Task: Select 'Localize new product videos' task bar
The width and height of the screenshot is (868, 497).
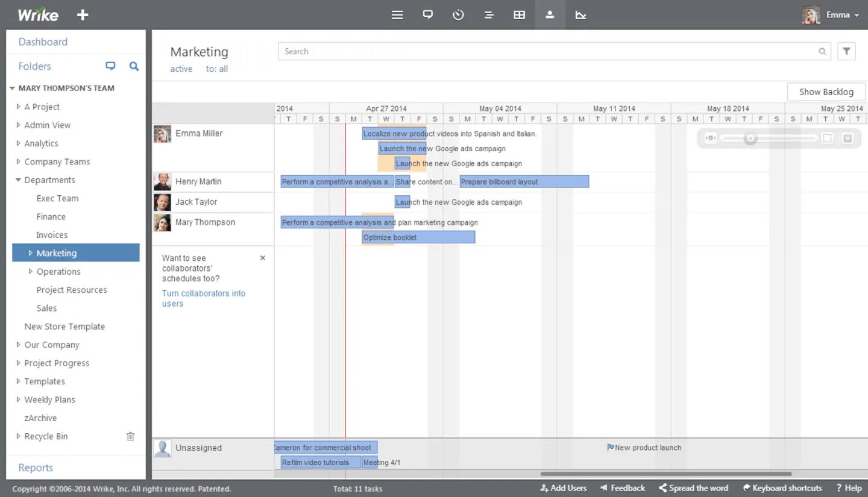Action: (x=394, y=134)
